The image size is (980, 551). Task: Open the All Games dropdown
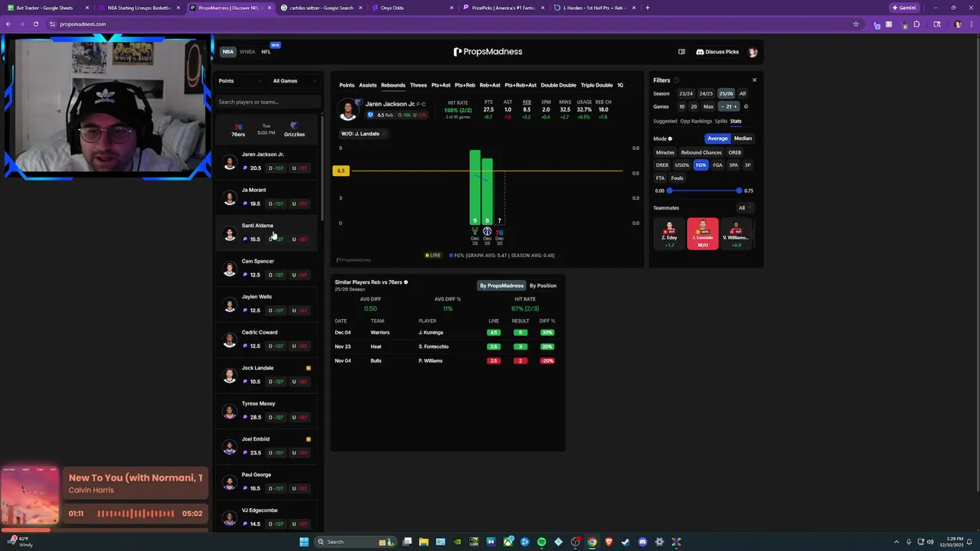tap(295, 81)
